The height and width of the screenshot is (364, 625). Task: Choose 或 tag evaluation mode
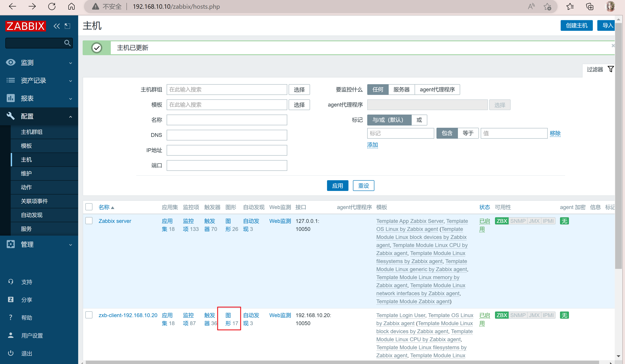click(419, 120)
